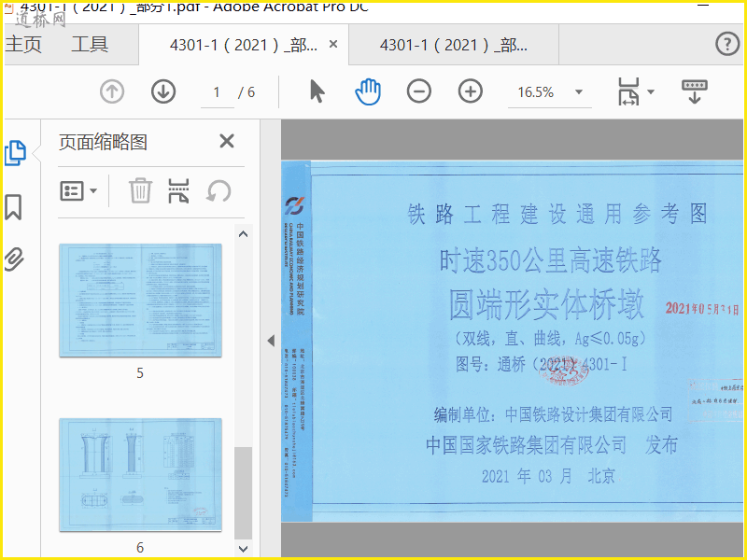Open the help question mark icon
The width and height of the screenshot is (747, 560).
pos(726,44)
